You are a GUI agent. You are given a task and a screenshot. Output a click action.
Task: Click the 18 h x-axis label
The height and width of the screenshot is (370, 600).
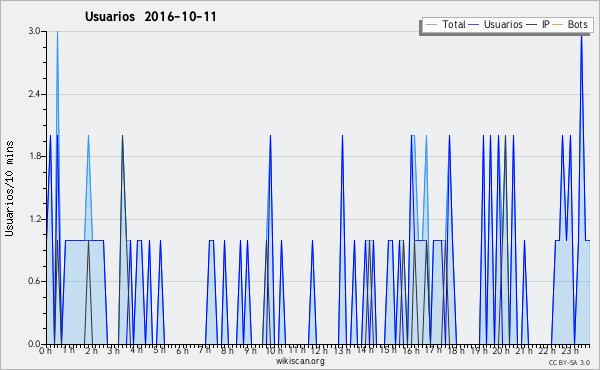click(x=456, y=351)
